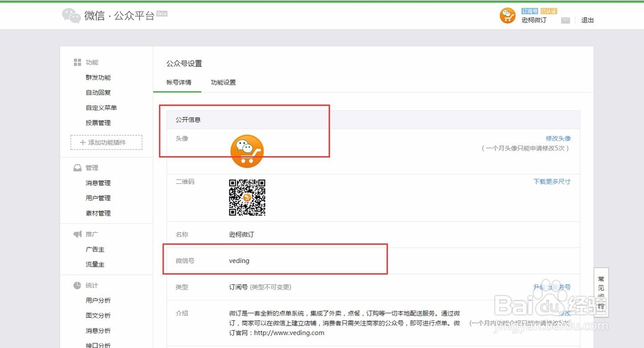Open the mail envelope icon
The image size is (644, 348).
[565, 21]
